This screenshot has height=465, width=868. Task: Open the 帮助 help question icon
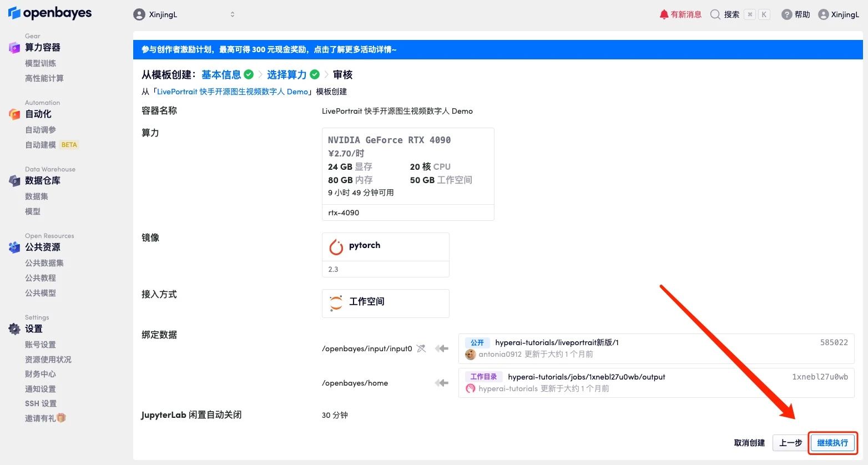coord(786,14)
